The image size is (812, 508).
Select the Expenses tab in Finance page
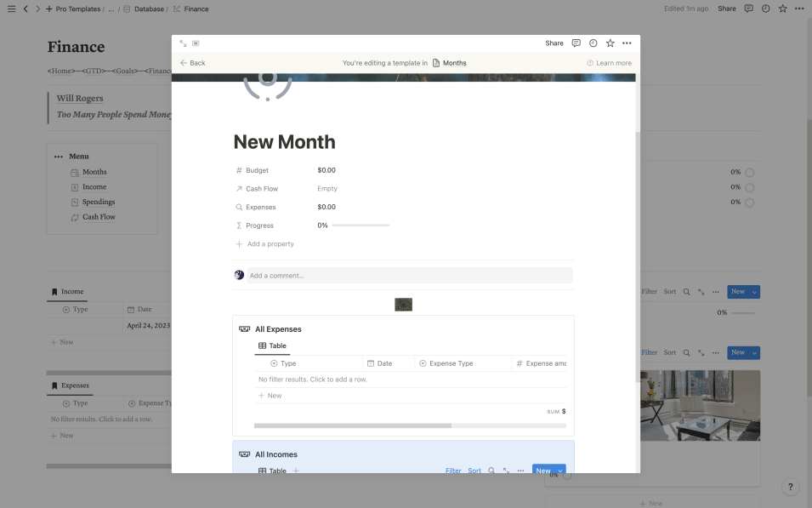coord(70,385)
